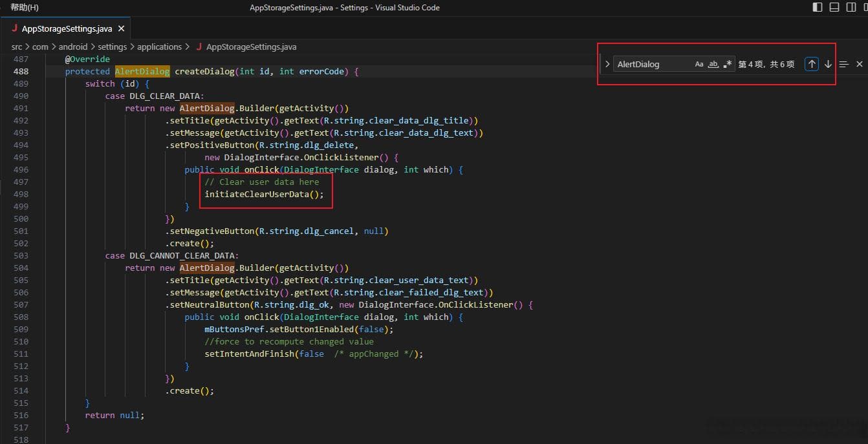Click the .setPositiveButton call
This screenshot has width=868, height=444.
pos(210,145)
